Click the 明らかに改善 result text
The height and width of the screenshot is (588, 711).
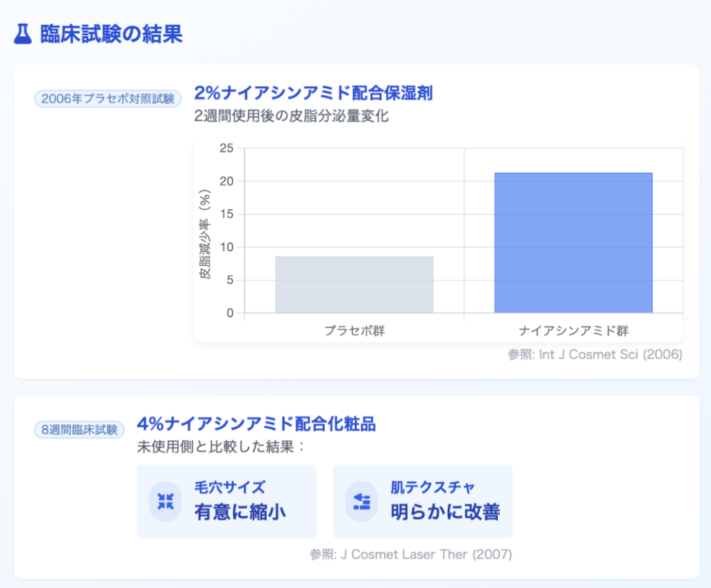(445, 512)
